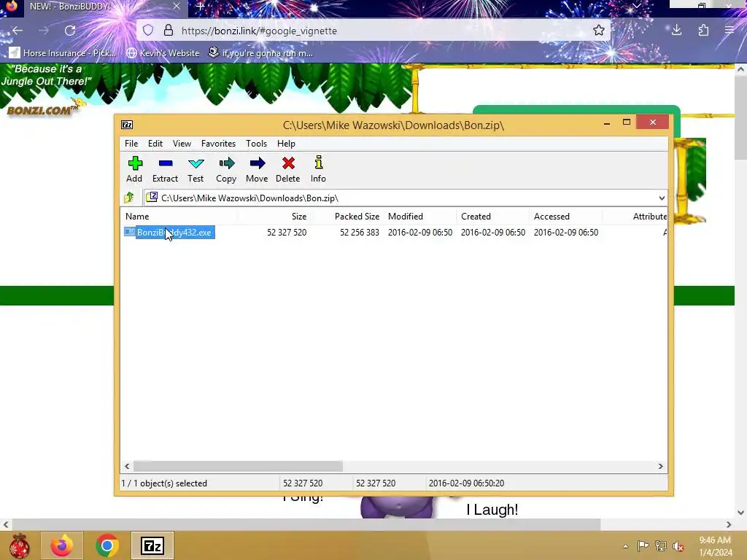This screenshot has width=747, height=560.
Task: Show hidden system tray icons
Action: pos(625,546)
